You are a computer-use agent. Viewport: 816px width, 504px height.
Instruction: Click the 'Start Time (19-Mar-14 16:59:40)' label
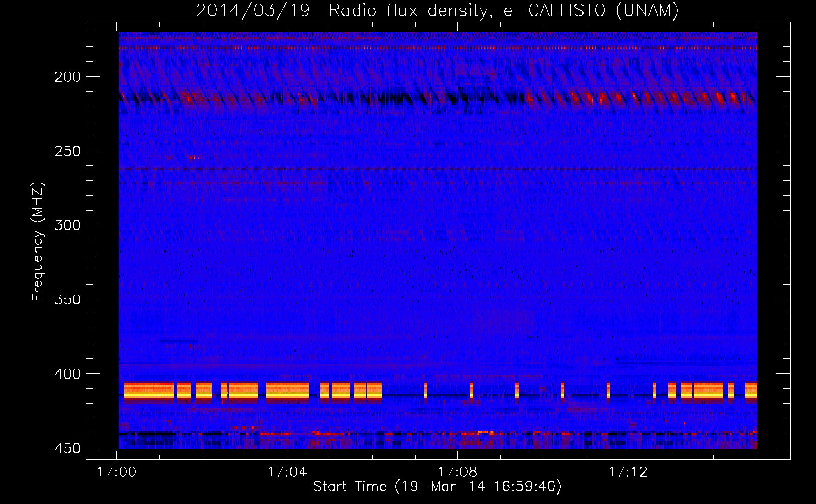[437, 487]
